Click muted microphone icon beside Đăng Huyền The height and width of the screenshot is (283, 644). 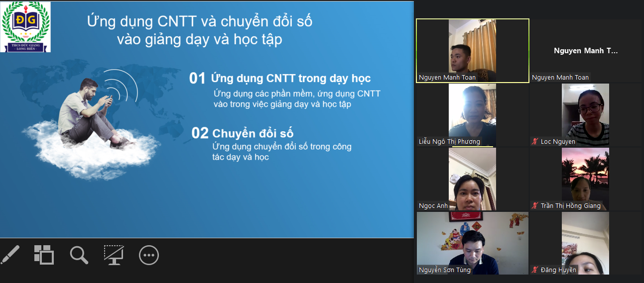[535, 270]
